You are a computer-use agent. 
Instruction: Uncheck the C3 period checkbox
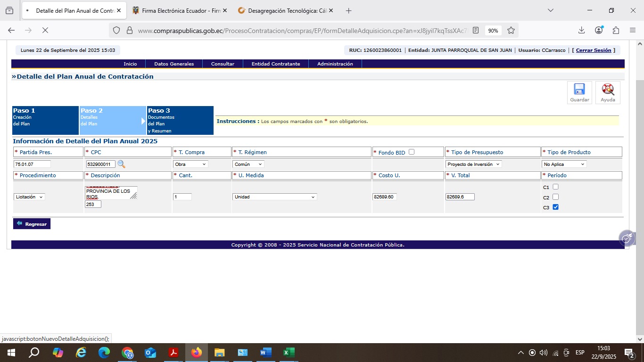click(x=555, y=207)
